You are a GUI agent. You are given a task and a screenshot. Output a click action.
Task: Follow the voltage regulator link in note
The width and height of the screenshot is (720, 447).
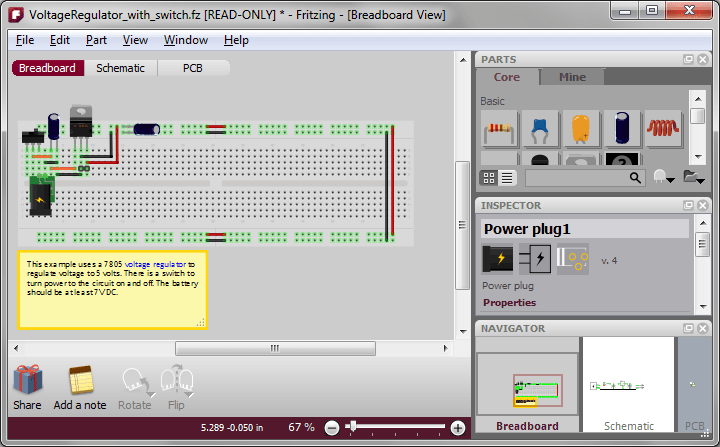coord(155,264)
